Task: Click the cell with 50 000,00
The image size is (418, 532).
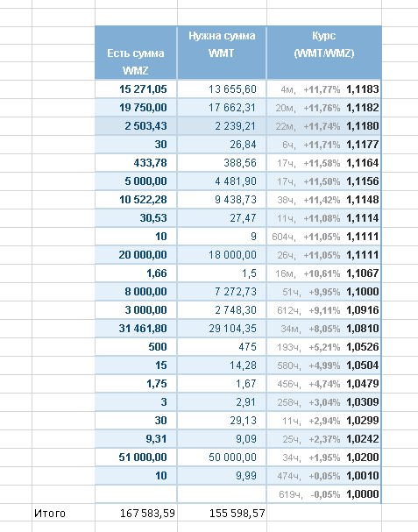Action: pyautogui.click(x=222, y=457)
